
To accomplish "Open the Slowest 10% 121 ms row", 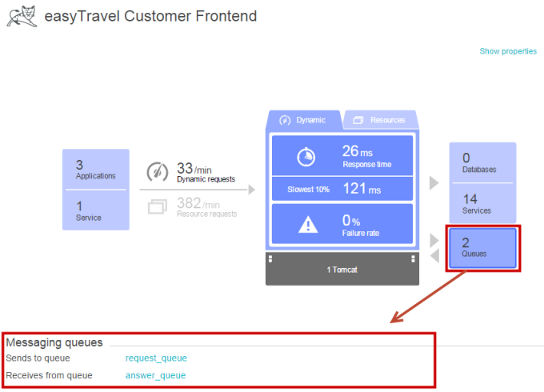I will pyautogui.click(x=342, y=189).
